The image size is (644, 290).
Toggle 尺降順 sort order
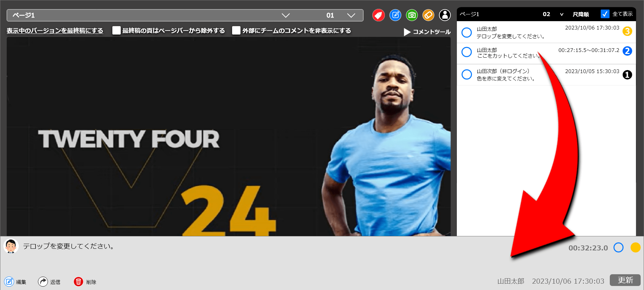tap(581, 14)
